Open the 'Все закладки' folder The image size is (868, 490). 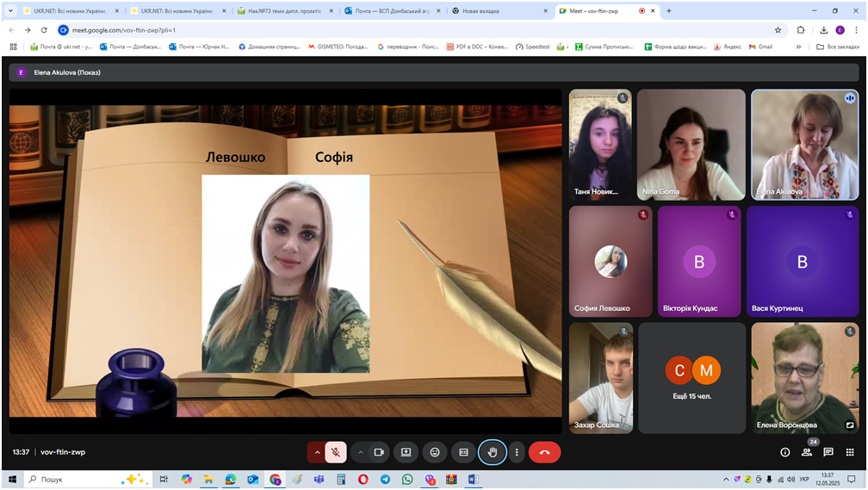tap(838, 47)
